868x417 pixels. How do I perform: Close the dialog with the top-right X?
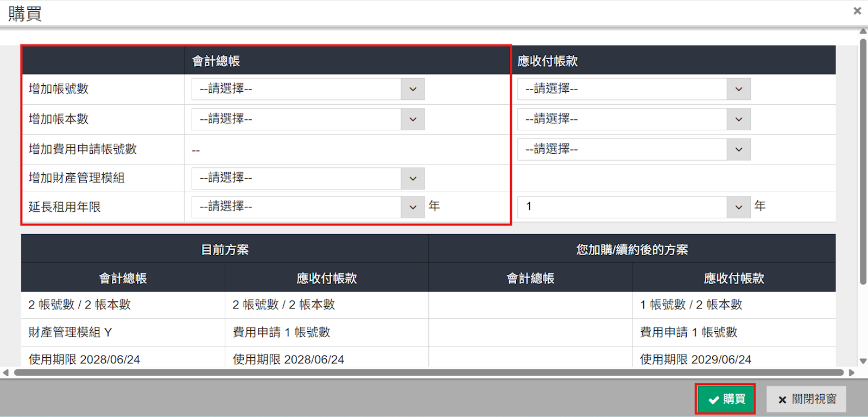857,11
